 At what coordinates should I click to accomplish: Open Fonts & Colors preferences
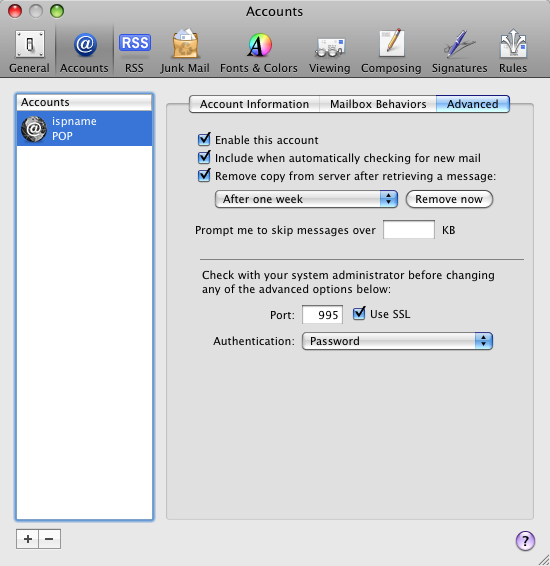tap(259, 52)
